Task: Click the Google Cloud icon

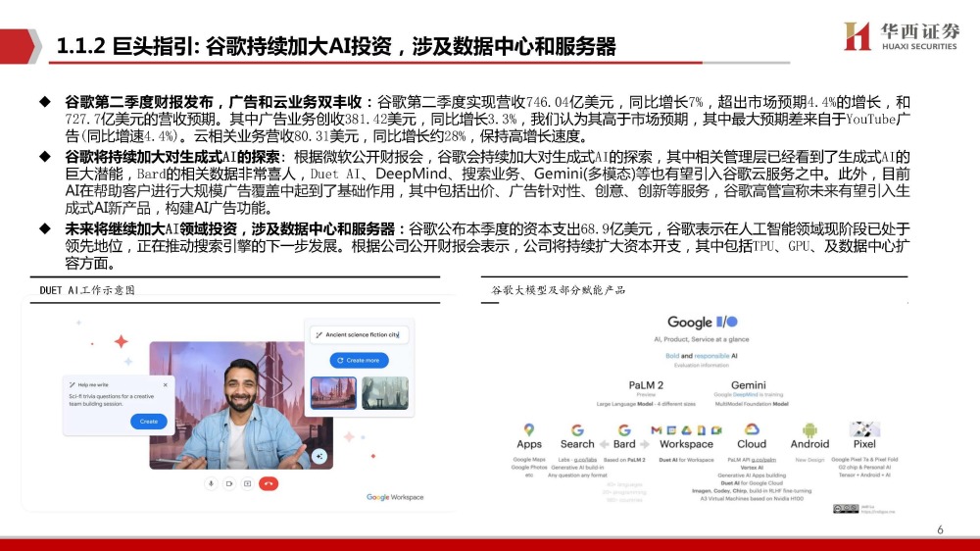Action: click(x=752, y=429)
